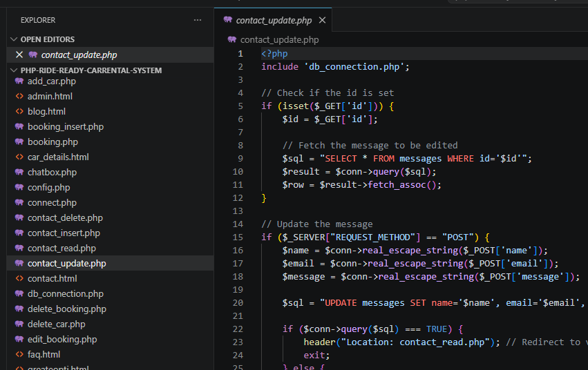
Task: Open contact_read.php from the file list
Action: (x=61, y=249)
